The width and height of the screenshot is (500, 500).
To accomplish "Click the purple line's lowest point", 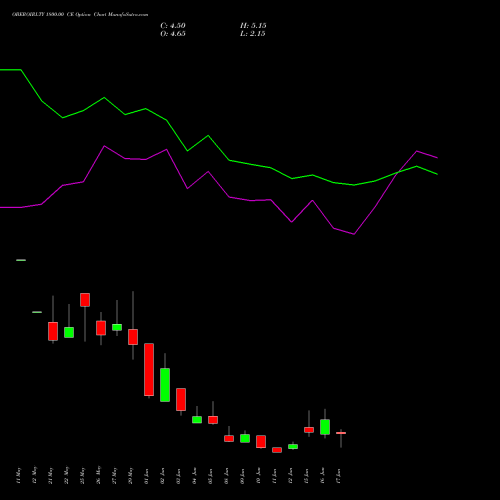I will pos(354,234).
